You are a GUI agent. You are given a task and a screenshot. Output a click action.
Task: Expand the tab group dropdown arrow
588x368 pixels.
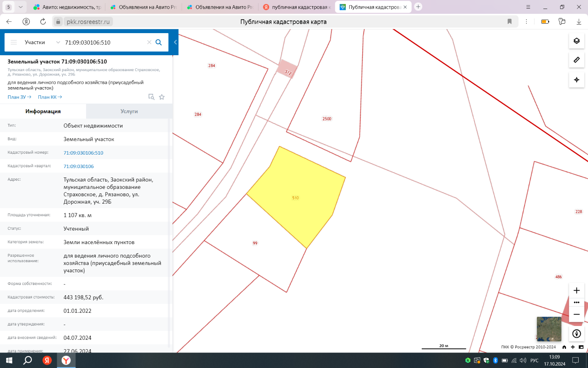tap(20, 7)
